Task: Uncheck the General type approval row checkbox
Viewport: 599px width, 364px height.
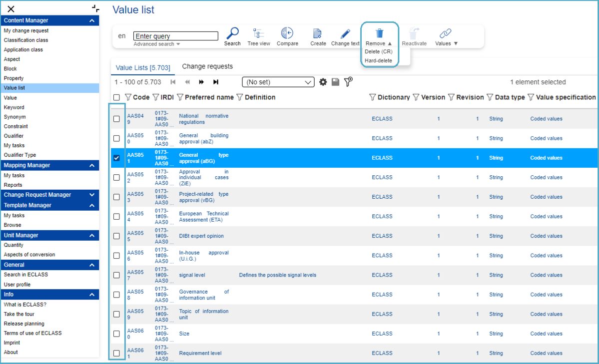Action: tap(116, 158)
